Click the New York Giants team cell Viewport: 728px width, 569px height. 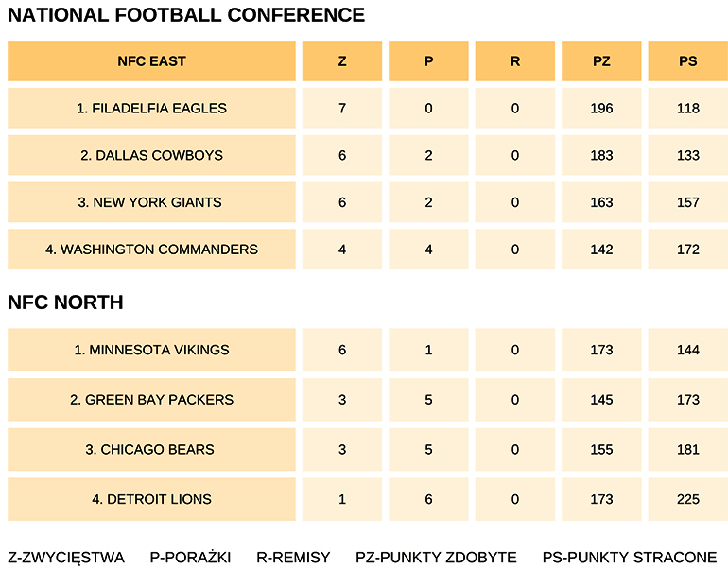pos(151,202)
